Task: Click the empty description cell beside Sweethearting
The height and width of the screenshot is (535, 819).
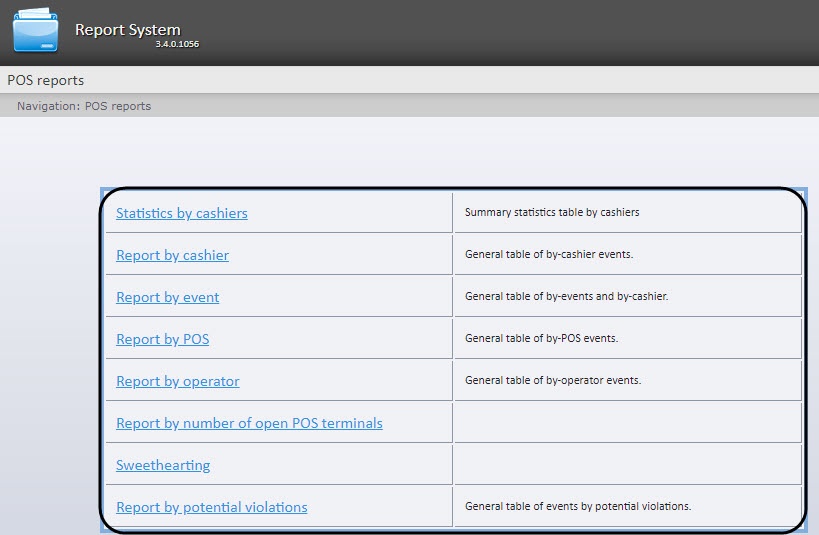Action: coord(627,465)
